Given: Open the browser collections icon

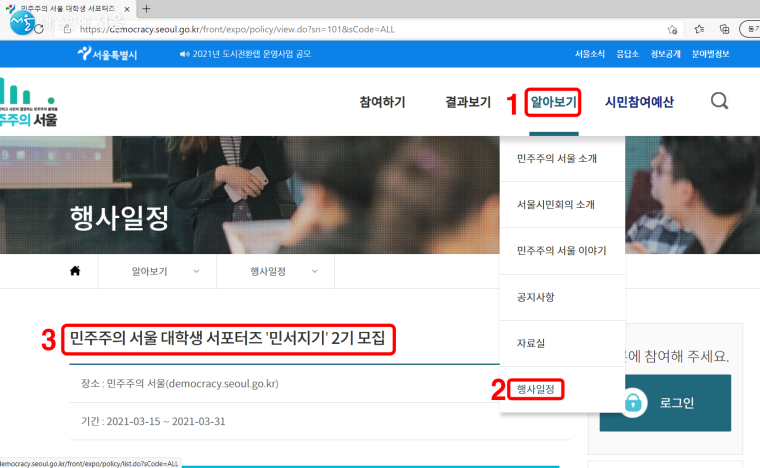Looking at the screenshot, I should (x=724, y=29).
